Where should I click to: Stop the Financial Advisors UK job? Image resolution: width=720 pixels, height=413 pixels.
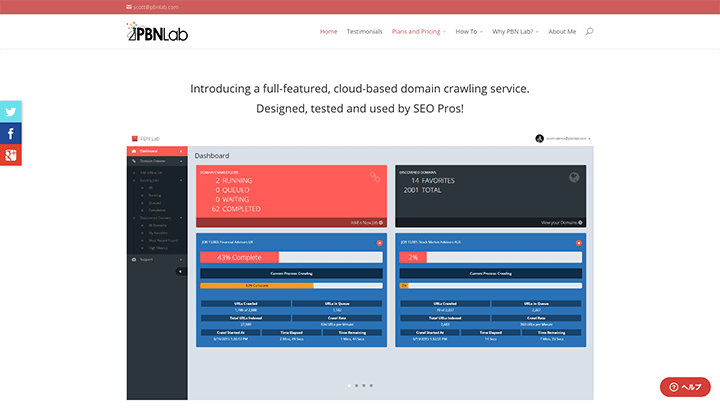point(379,243)
